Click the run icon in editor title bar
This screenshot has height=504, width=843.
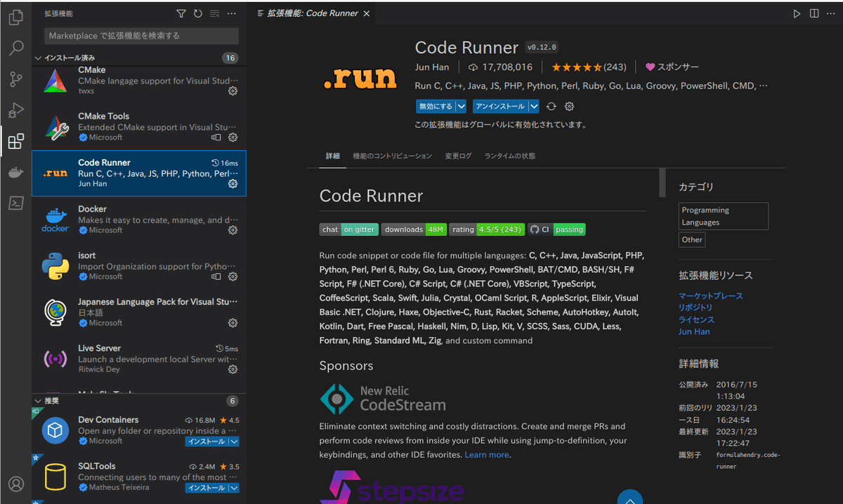pos(797,13)
